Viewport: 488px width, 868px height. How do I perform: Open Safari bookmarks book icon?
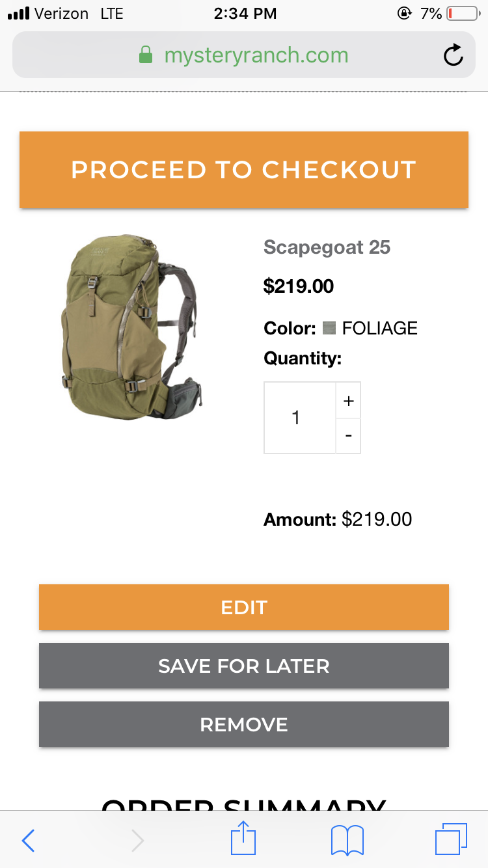point(347,841)
